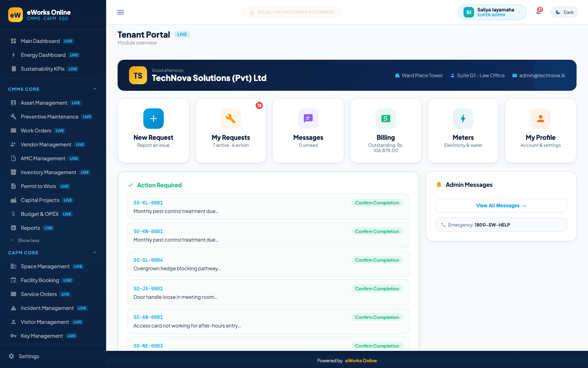Viewport: 588px width, 368px height.
Task: Confirm Completion for SO-KL-0001
Action: pyautogui.click(x=377, y=203)
